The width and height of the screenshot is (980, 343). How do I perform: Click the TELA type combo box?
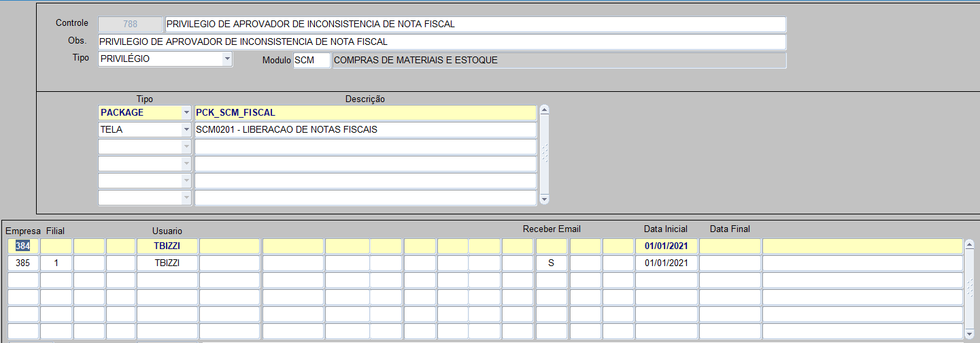click(x=145, y=129)
